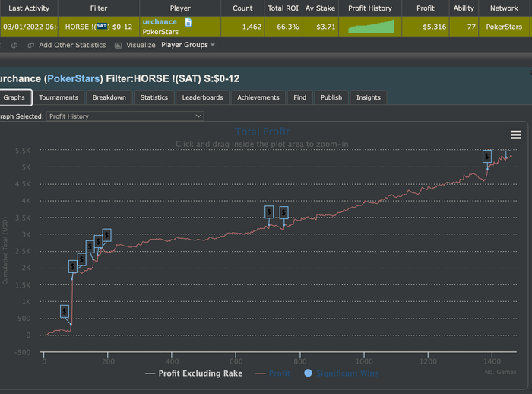Click Add Other Statistics
Viewport: 532px width, 394px height.
pos(72,45)
